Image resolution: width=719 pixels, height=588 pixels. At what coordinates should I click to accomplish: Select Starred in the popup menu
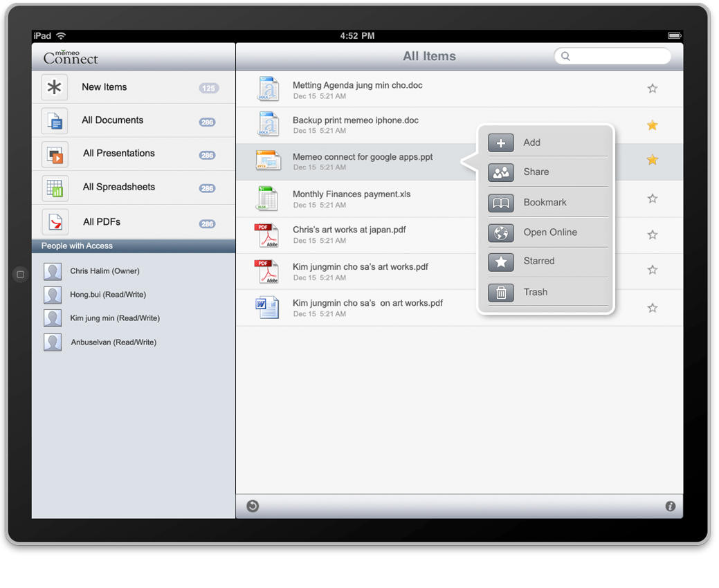(x=538, y=261)
